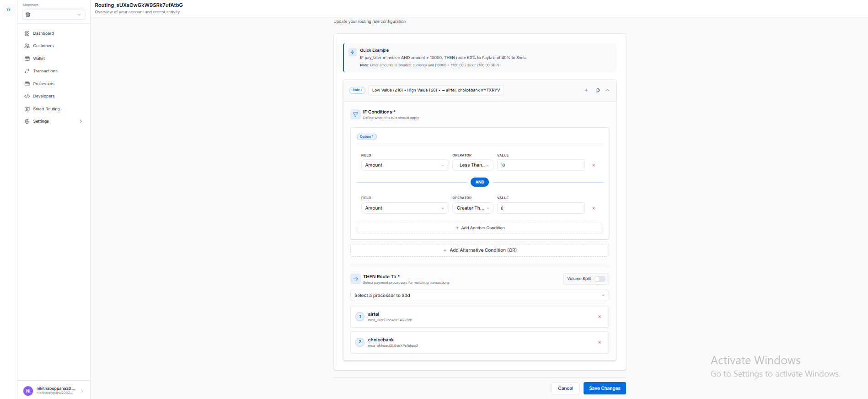Delete the Less Than 10 condition row
This screenshot has width=868, height=399.
pyautogui.click(x=593, y=165)
